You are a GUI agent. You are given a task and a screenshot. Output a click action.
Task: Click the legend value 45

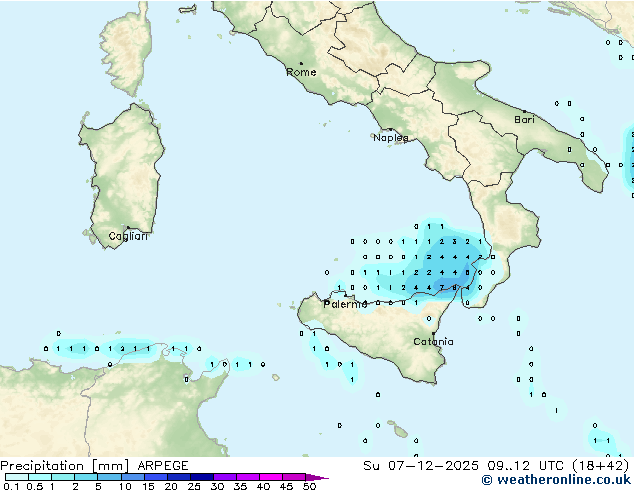point(286,486)
